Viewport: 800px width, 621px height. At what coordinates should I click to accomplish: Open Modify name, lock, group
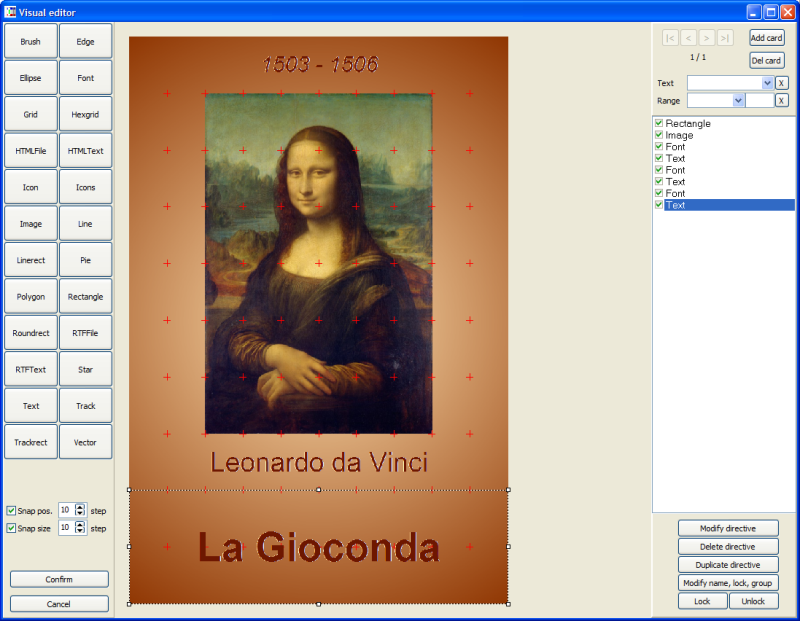point(728,583)
